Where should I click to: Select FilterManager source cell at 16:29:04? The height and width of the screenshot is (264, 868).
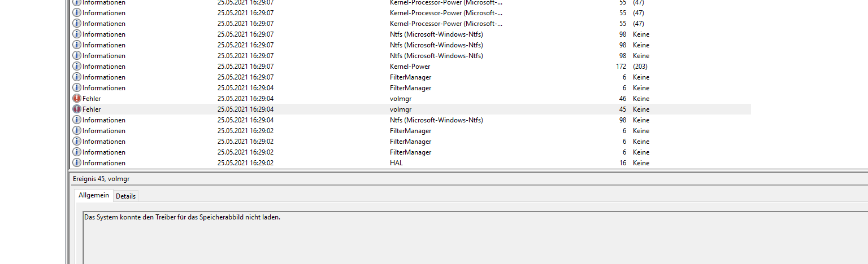point(410,88)
